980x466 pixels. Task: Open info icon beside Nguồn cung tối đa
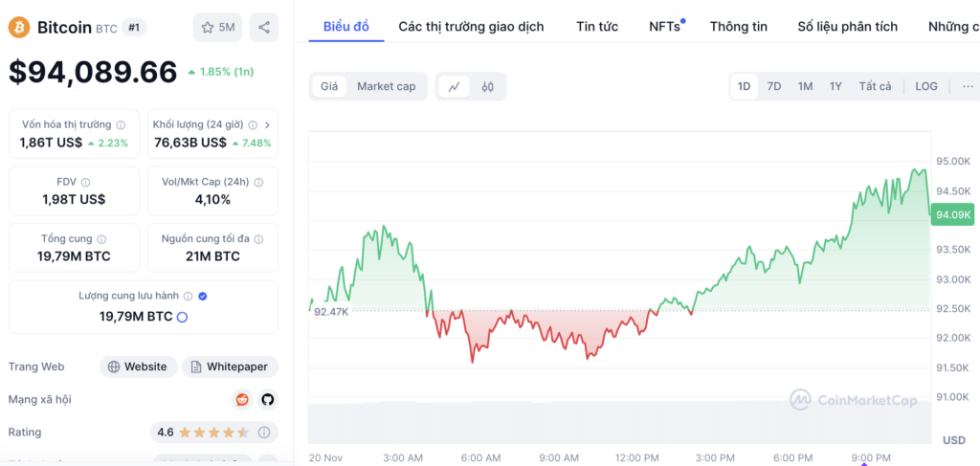click(259, 239)
